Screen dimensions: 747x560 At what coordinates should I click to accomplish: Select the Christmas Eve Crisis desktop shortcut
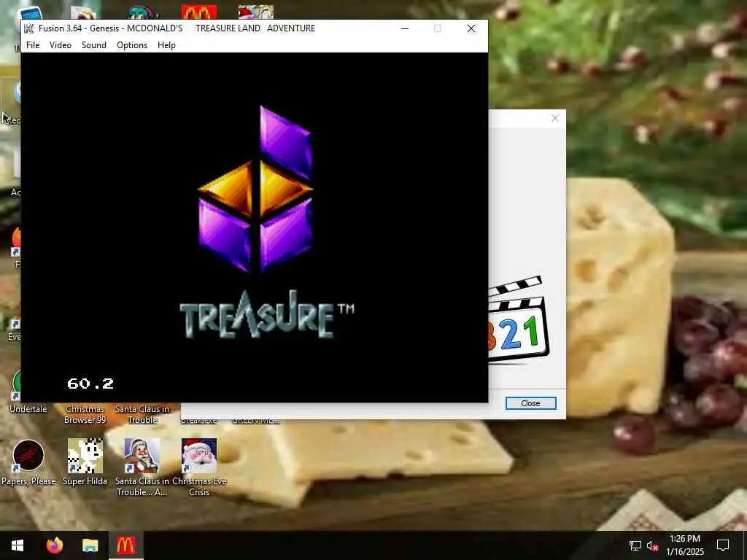(x=199, y=467)
